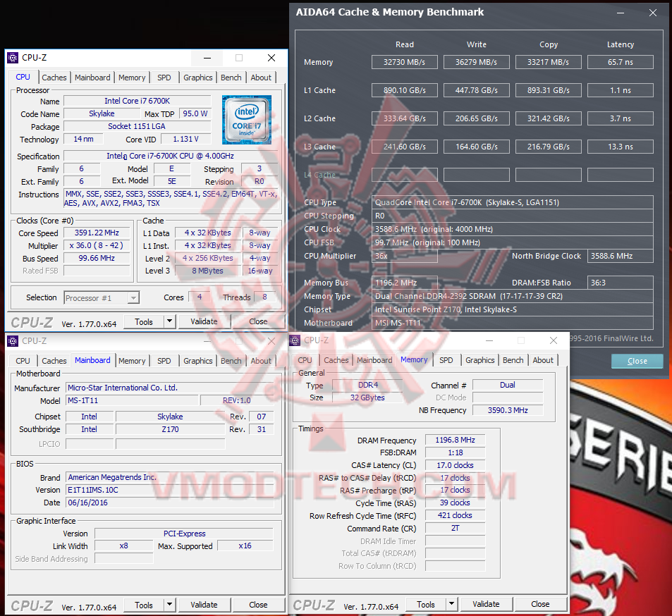Select Memory tab in Mainboard window

click(132, 361)
